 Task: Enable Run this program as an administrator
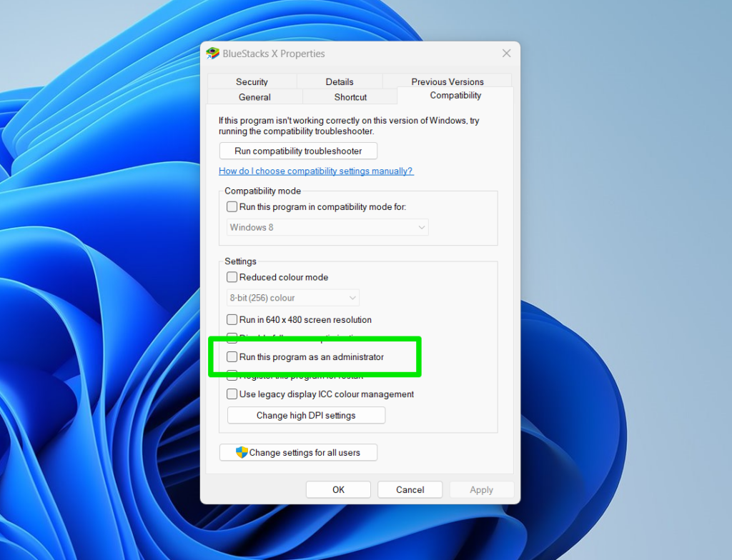[232, 356]
